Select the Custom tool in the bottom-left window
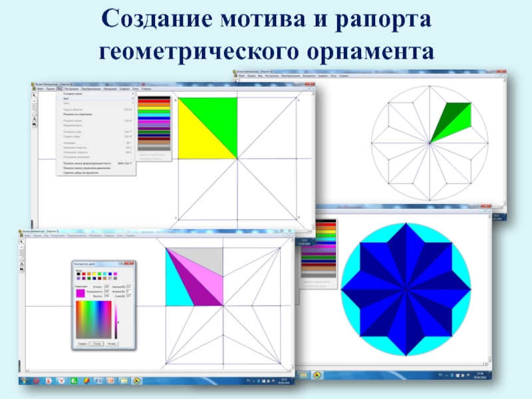This screenshot has height=399, width=532. pos(22,269)
